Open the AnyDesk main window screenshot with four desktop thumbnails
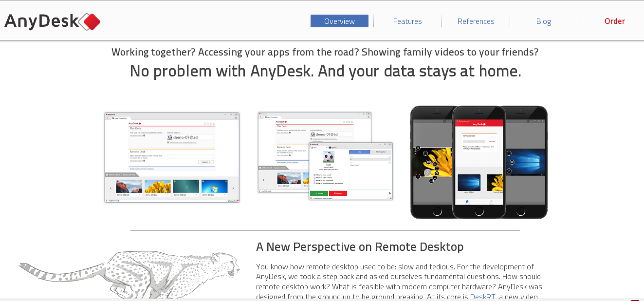 coord(172,157)
